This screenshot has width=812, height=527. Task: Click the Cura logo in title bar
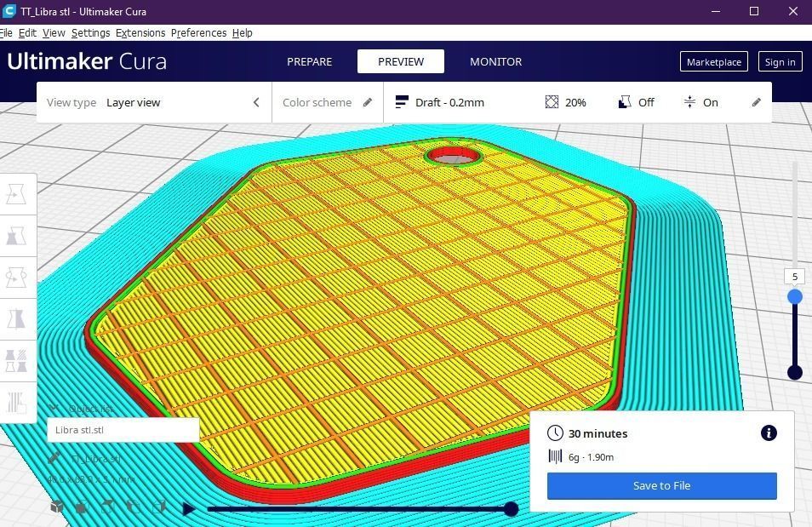pos(9,11)
